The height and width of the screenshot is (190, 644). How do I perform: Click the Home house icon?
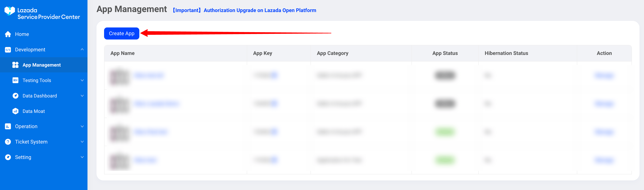click(8, 34)
